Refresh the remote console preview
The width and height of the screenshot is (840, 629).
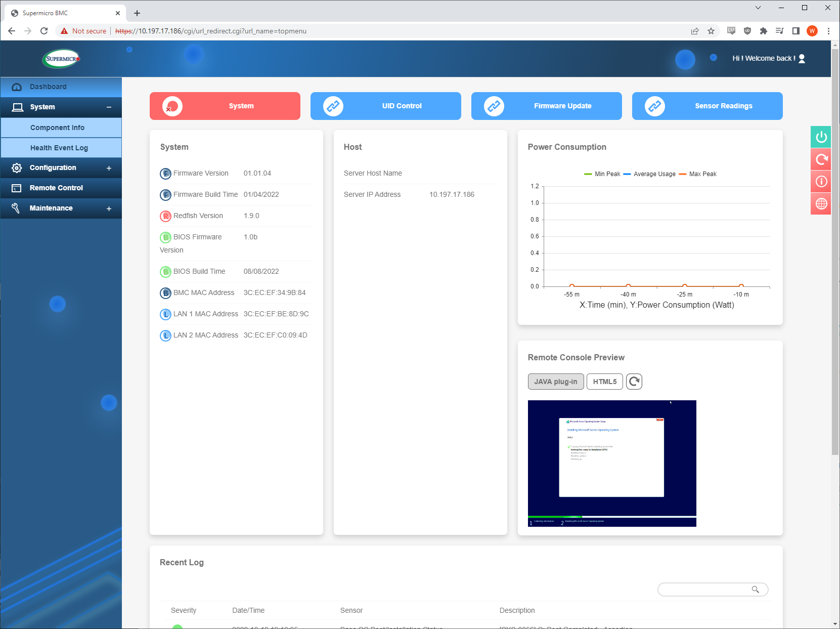pyautogui.click(x=634, y=382)
